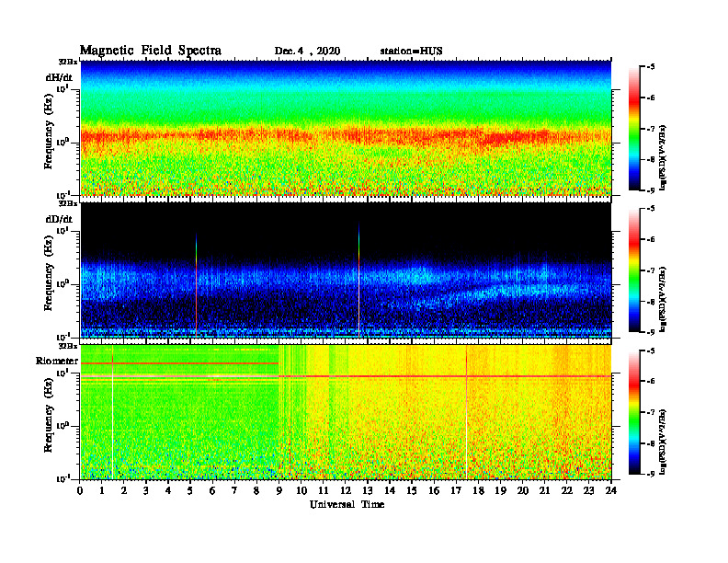The image size is (728, 563).
Task: Click hour tick label "3" on time axis
Action: coord(146,491)
